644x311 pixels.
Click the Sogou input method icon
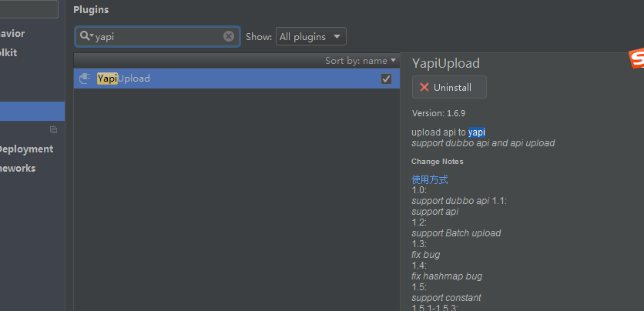[636, 59]
